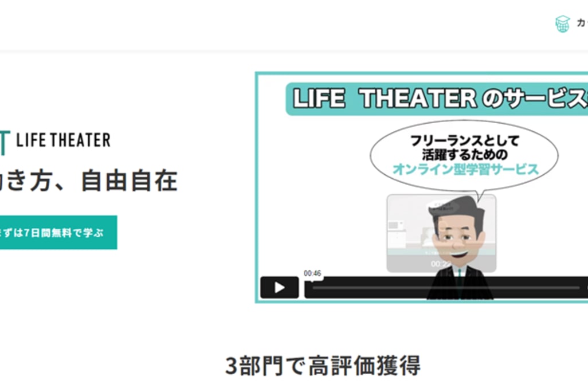This screenshot has height=392, width=588.
Task: Click the 00:46 time tooltip
Action: click(x=312, y=273)
